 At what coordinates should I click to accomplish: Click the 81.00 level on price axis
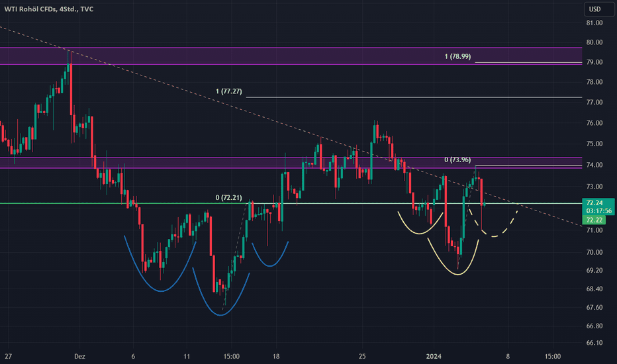coord(594,23)
